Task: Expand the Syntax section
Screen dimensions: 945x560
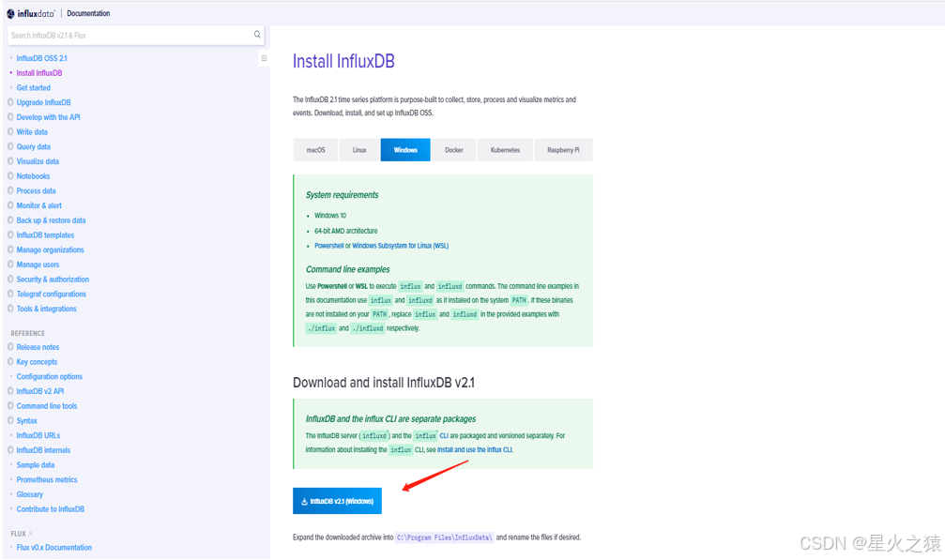Action: (x=10, y=420)
